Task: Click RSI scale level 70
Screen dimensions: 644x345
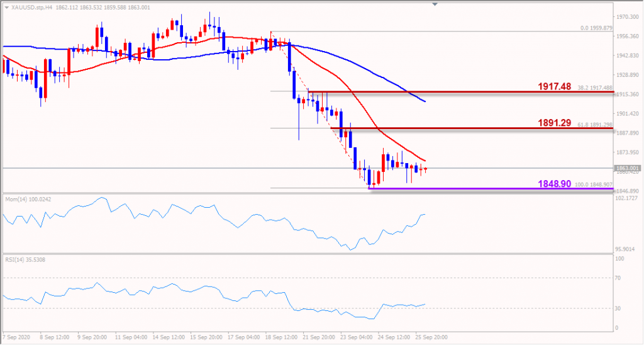Action: click(x=618, y=278)
